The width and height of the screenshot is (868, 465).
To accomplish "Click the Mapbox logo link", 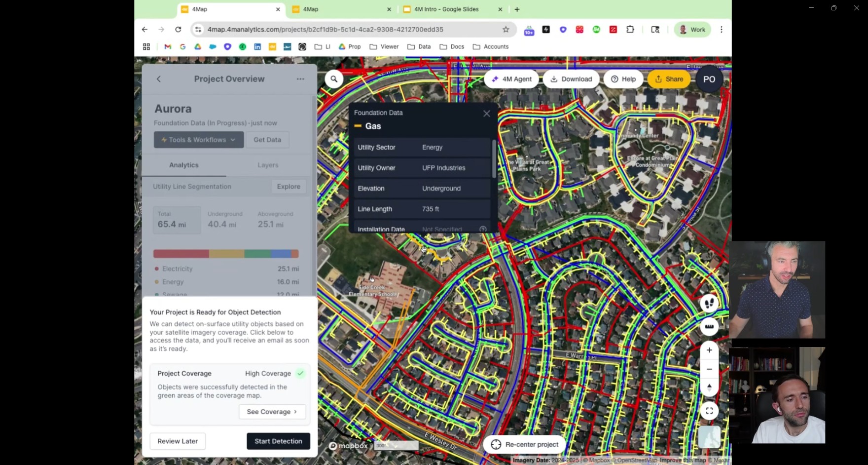I will (348, 446).
